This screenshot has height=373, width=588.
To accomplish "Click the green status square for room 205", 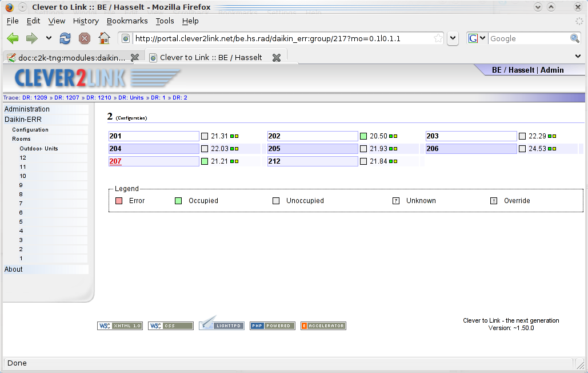I will (x=391, y=149).
